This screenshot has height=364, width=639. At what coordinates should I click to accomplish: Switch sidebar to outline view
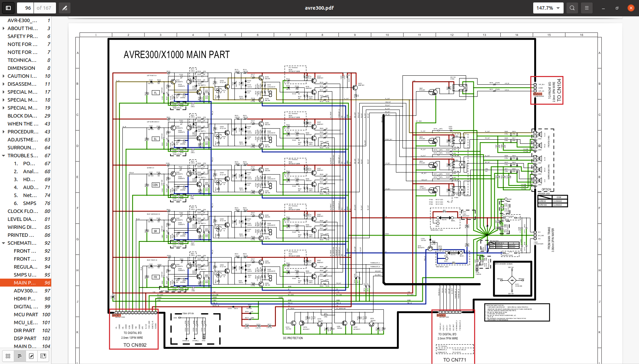20,356
